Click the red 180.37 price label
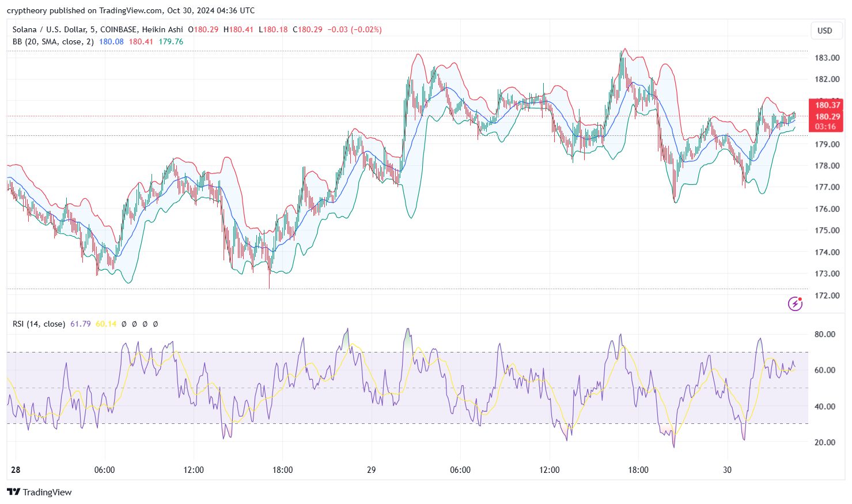 (x=827, y=105)
